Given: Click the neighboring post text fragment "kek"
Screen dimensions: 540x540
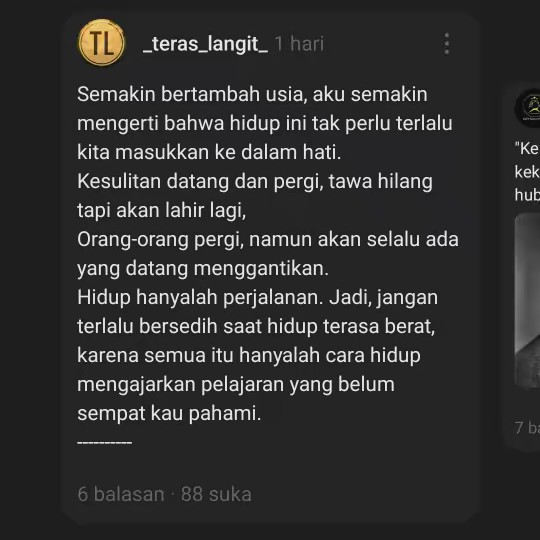Looking at the screenshot, I should (527, 172).
